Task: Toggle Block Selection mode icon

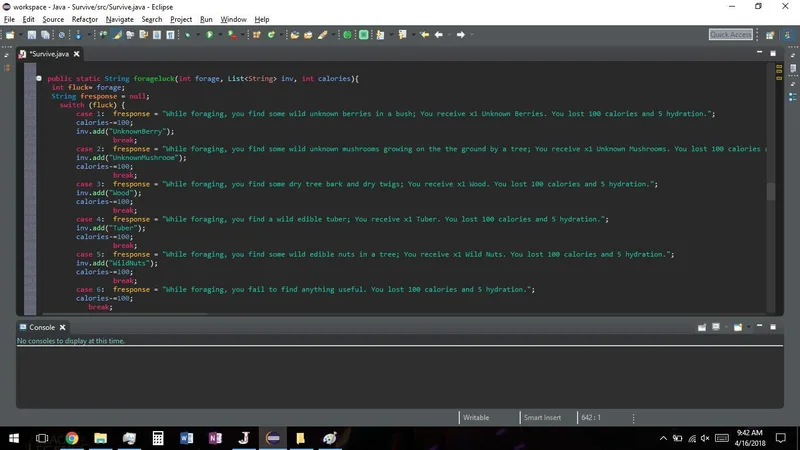Action: (157, 35)
